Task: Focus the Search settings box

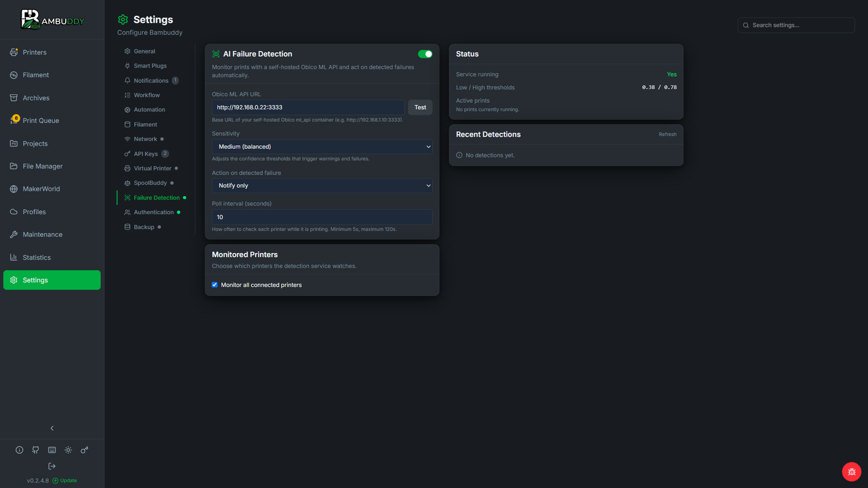Action: point(796,25)
